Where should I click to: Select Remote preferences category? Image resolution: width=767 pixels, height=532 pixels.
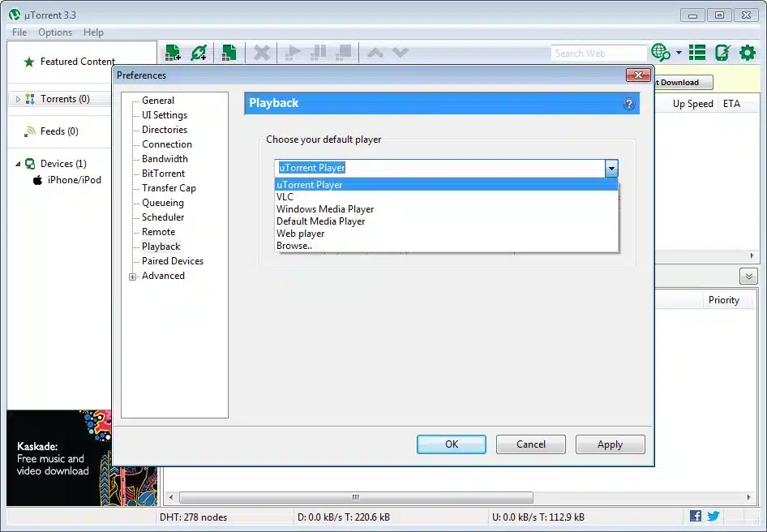coord(158,231)
